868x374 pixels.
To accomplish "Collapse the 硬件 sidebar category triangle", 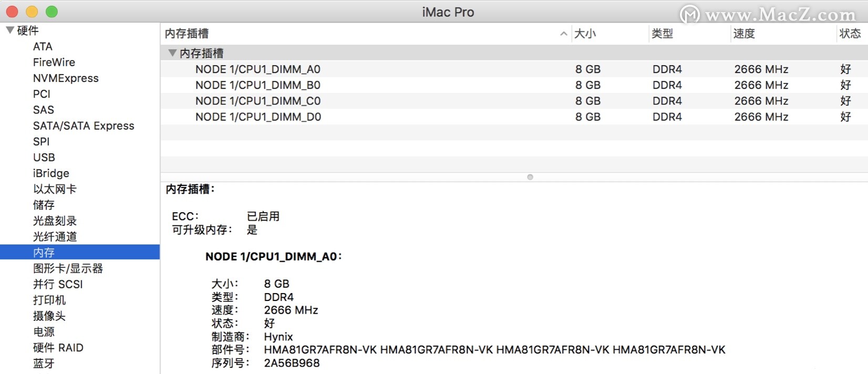I will click(x=10, y=30).
